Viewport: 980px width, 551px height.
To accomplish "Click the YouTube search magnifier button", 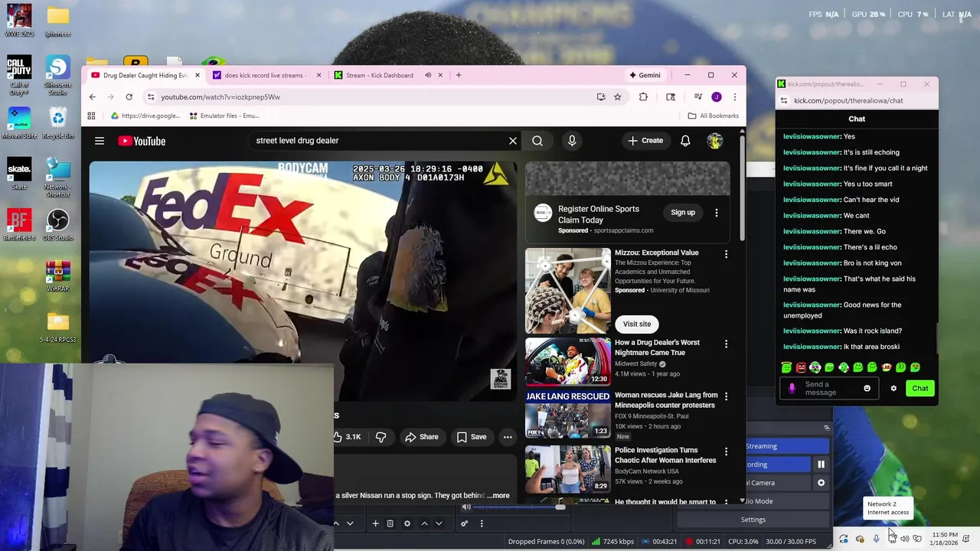I will (537, 141).
